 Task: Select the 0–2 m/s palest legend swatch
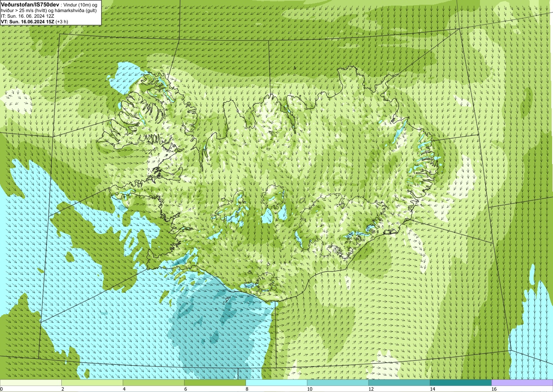31,383
